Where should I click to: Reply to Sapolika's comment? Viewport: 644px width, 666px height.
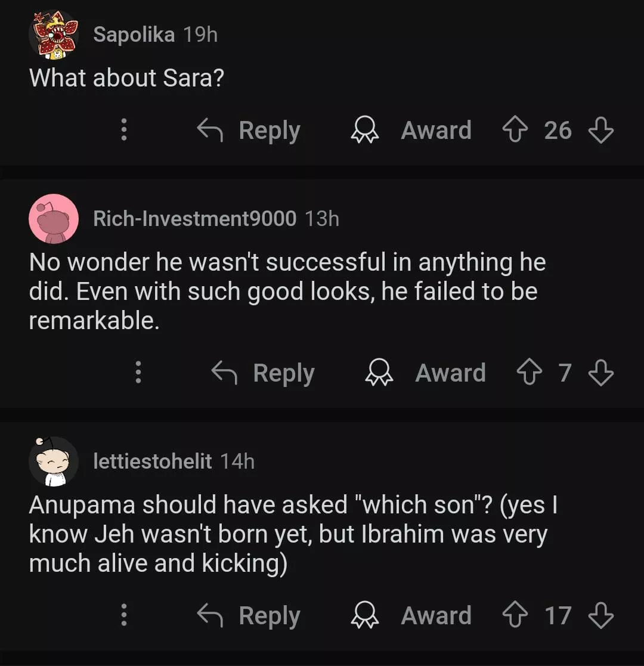click(x=249, y=130)
